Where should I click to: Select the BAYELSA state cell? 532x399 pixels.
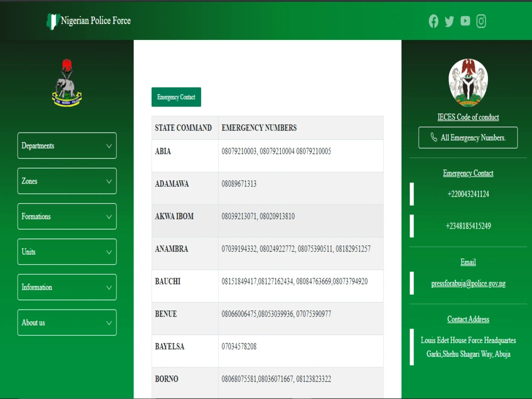(x=185, y=351)
